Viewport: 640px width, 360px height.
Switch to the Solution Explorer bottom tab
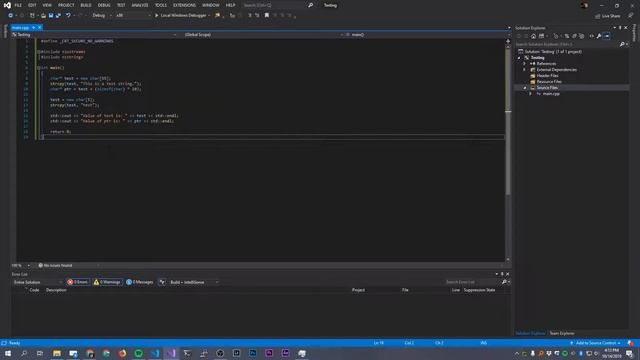click(530, 333)
